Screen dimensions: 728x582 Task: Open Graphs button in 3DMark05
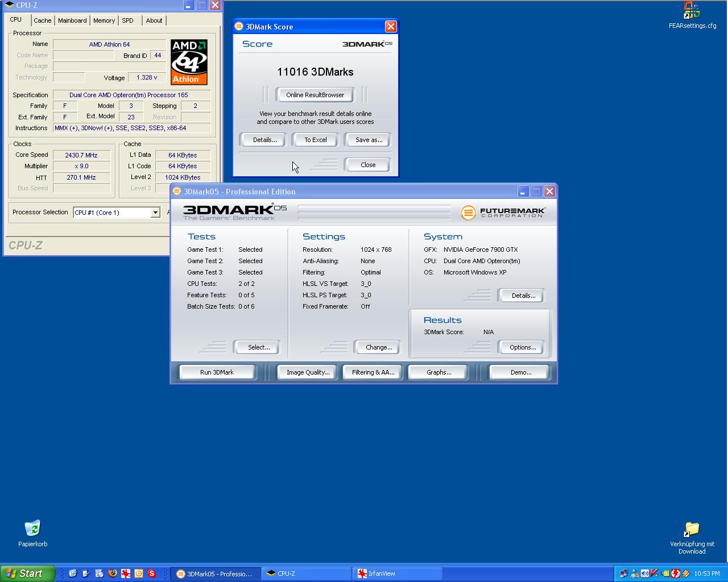[439, 372]
